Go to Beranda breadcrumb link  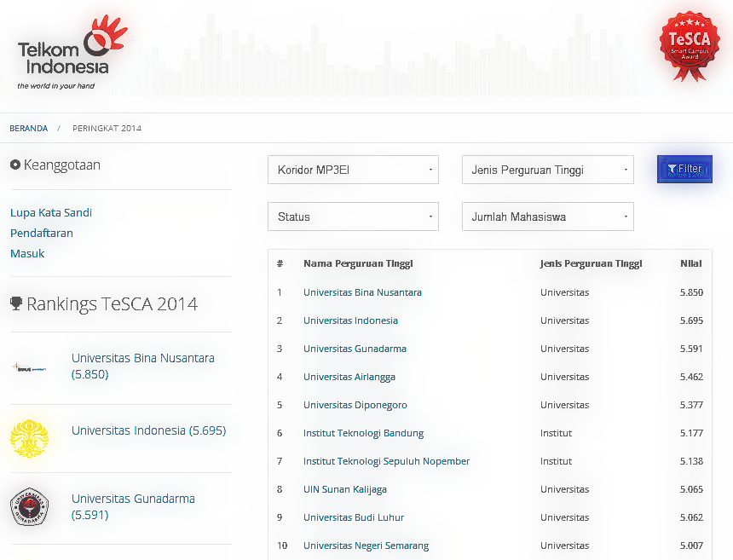point(28,128)
